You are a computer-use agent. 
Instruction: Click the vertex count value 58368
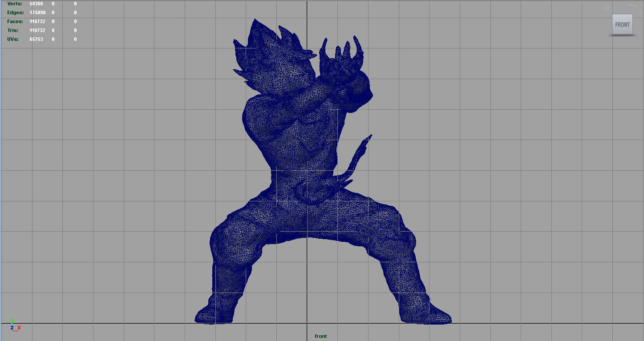click(36, 4)
